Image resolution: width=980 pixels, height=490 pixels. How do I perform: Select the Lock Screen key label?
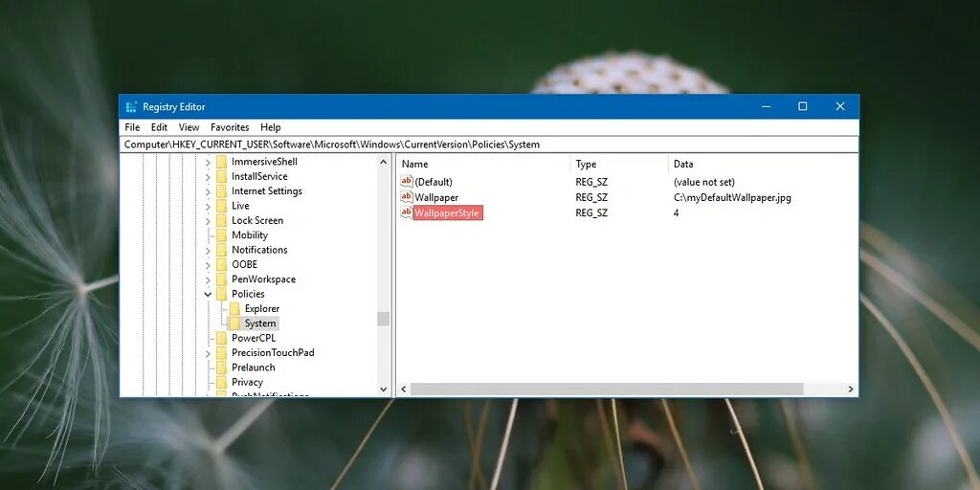tap(256, 221)
